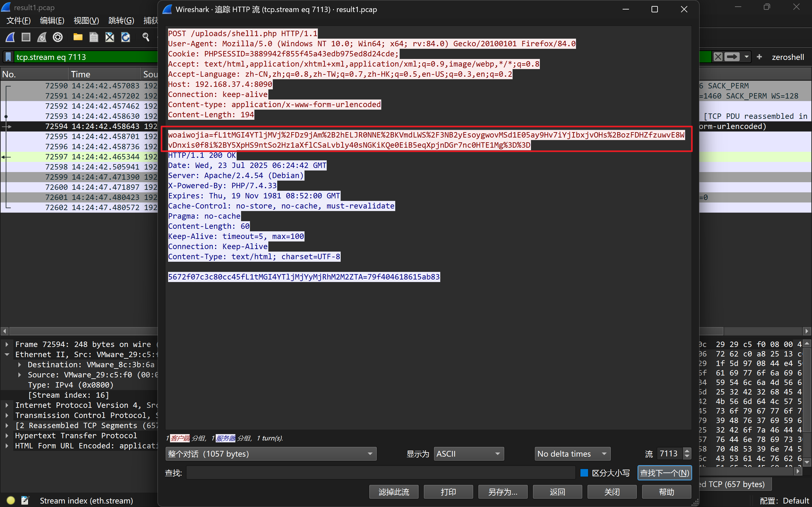Click the 滤掉此流 button
This screenshot has width=812, height=507.
394,492
